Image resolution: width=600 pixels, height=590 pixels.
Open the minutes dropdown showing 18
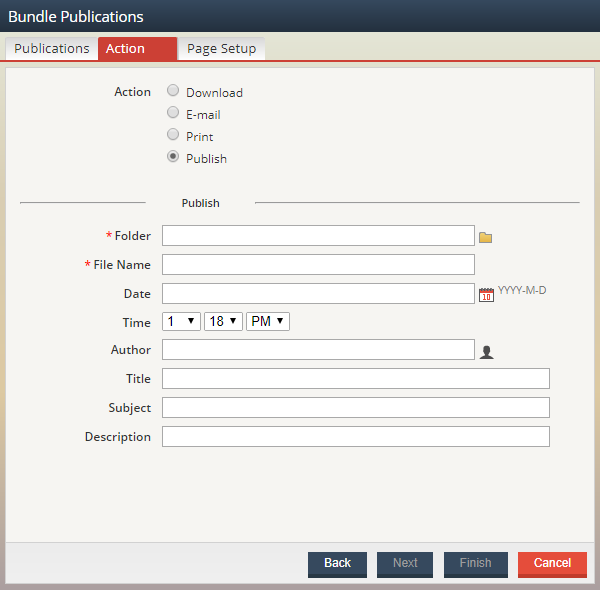click(x=223, y=321)
